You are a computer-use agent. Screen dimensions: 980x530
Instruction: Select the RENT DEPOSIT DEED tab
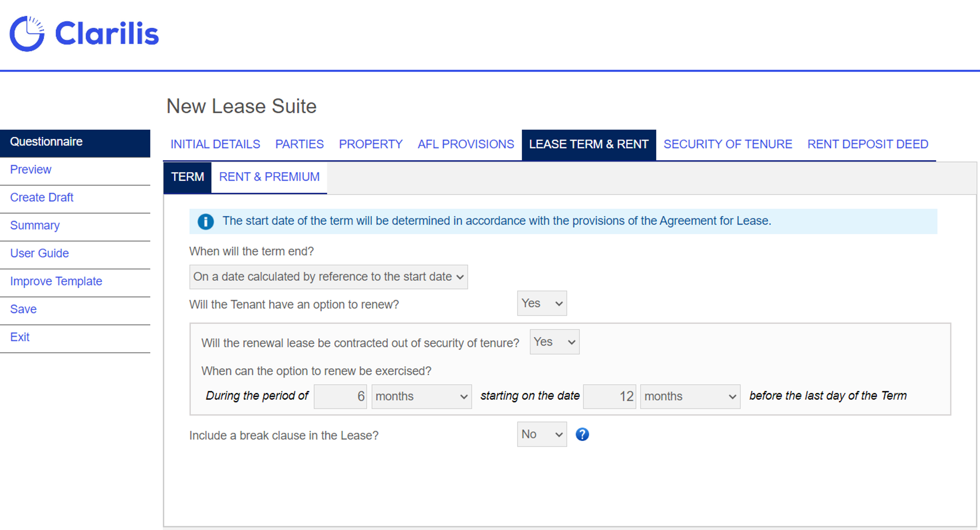tap(867, 144)
